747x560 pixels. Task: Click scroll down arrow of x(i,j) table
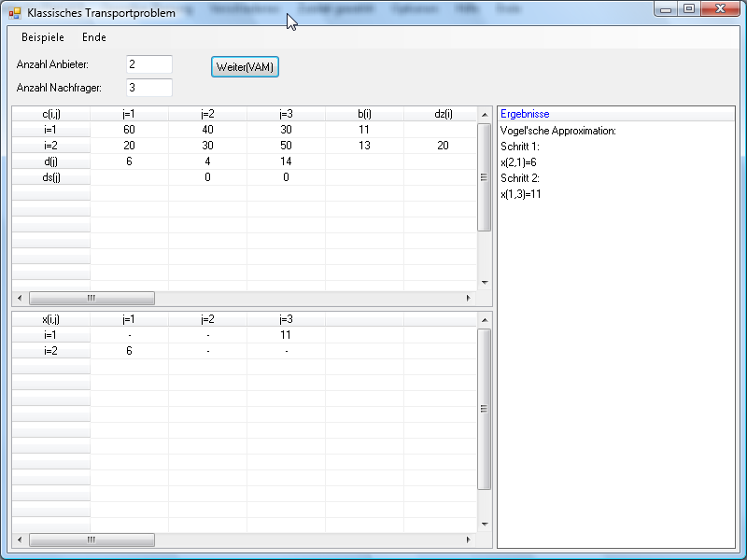click(x=484, y=524)
